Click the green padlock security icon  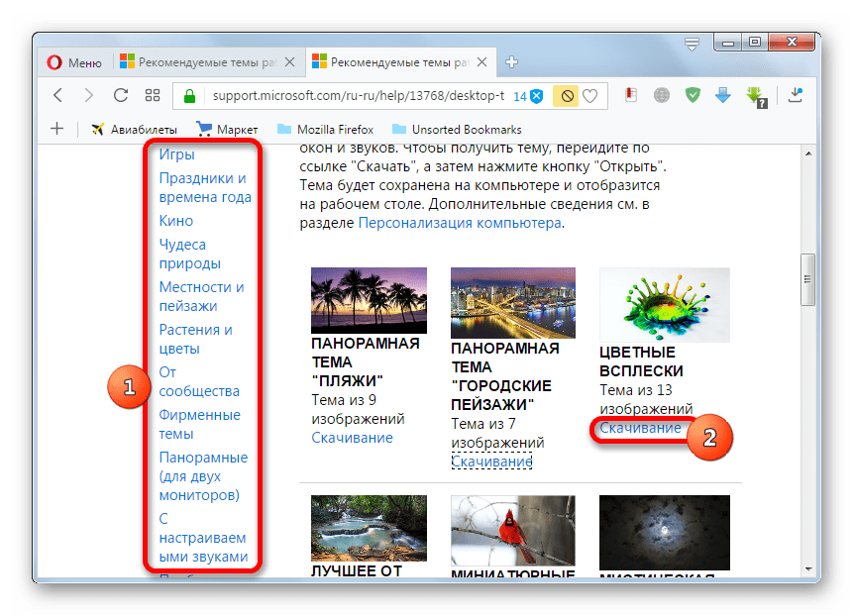point(189,96)
